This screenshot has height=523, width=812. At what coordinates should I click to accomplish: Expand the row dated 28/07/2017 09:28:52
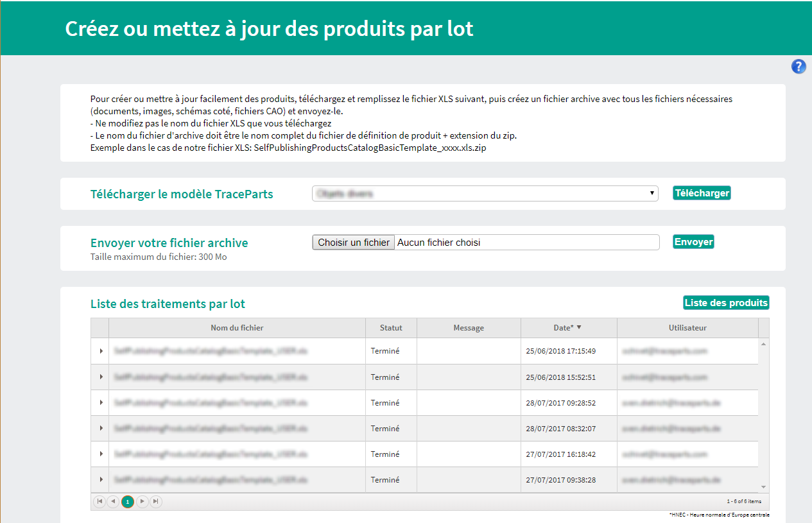point(101,402)
